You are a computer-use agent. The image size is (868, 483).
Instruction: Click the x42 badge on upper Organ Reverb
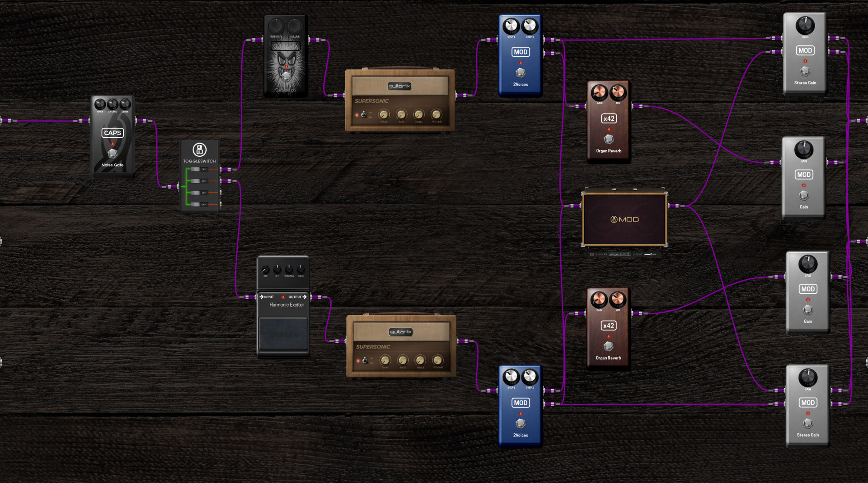coord(609,119)
